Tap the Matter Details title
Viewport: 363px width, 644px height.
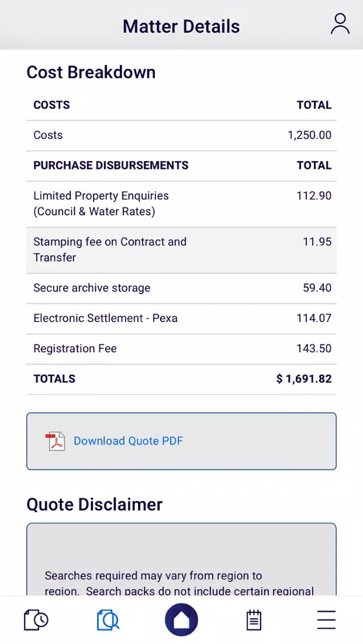(x=181, y=26)
